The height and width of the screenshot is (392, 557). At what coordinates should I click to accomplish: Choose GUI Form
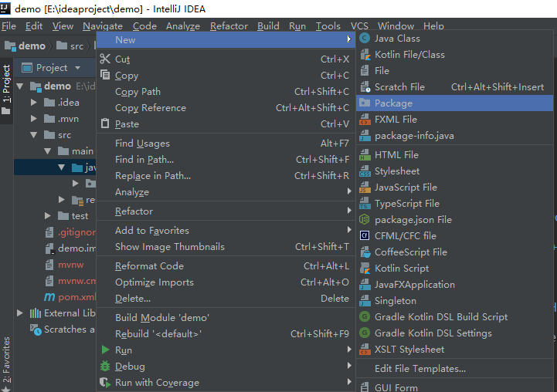click(455, 387)
